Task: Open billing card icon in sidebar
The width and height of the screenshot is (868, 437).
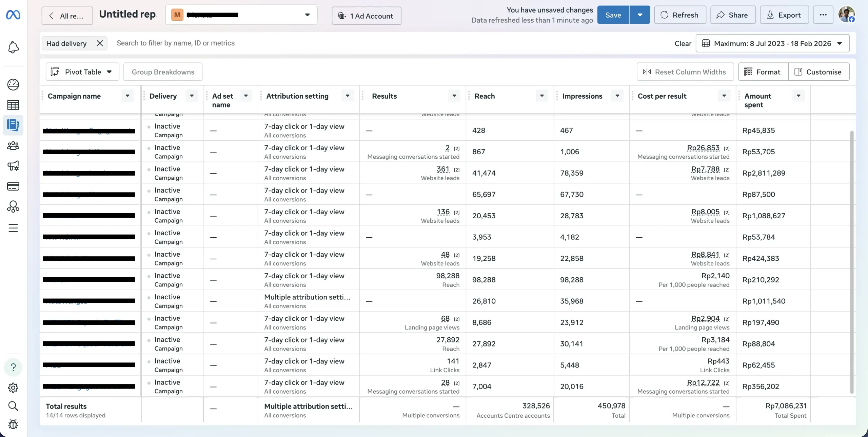Action: pos(13,186)
